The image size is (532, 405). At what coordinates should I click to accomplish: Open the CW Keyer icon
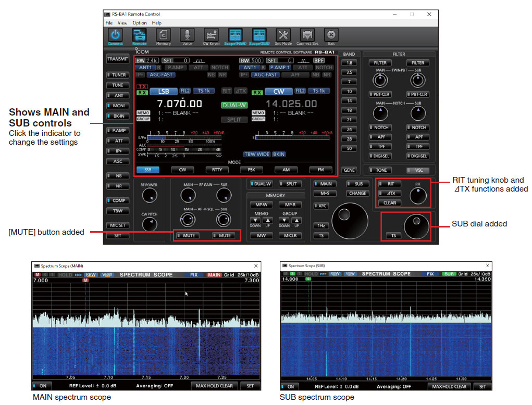pyautogui.click(x=212, y=35)
